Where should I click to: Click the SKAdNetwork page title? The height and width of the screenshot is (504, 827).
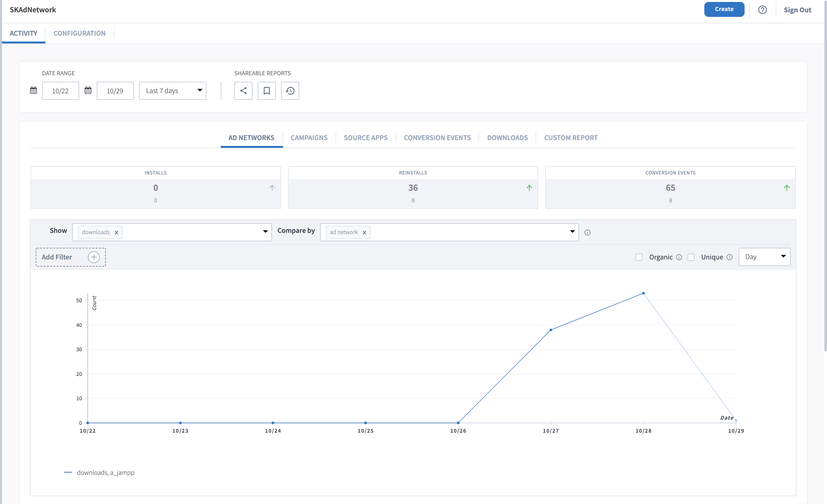tap(33, 10)
